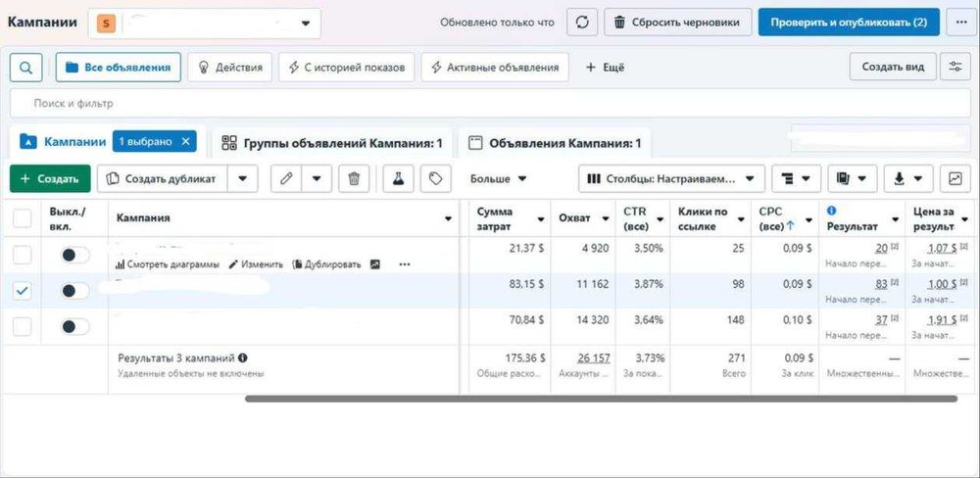Check the 21,37 $ campaign row checkbox
980x478 pixels.
coord(22,255)
